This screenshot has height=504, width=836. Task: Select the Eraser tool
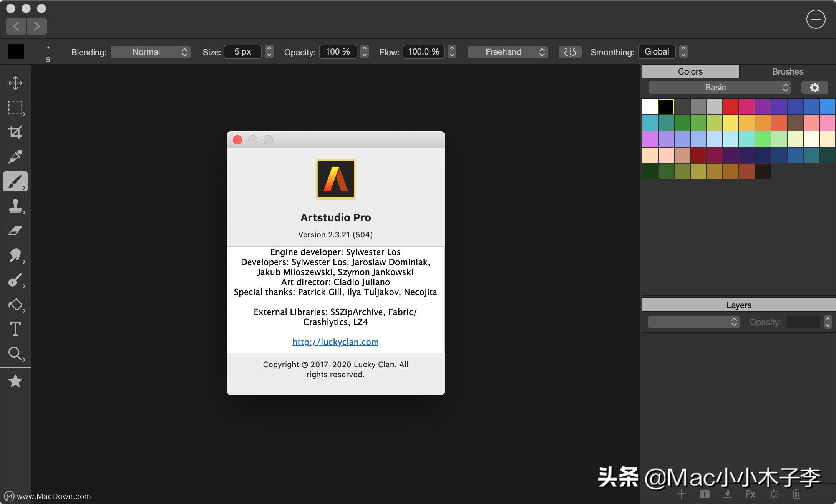tap(15, 230)
